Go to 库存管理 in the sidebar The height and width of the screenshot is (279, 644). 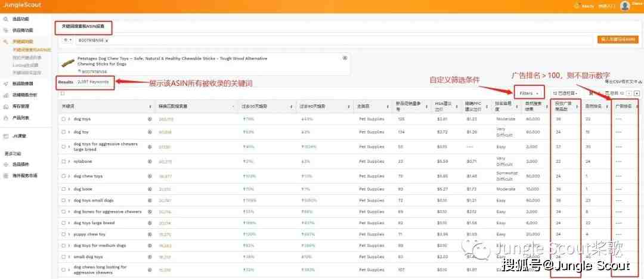20,106
